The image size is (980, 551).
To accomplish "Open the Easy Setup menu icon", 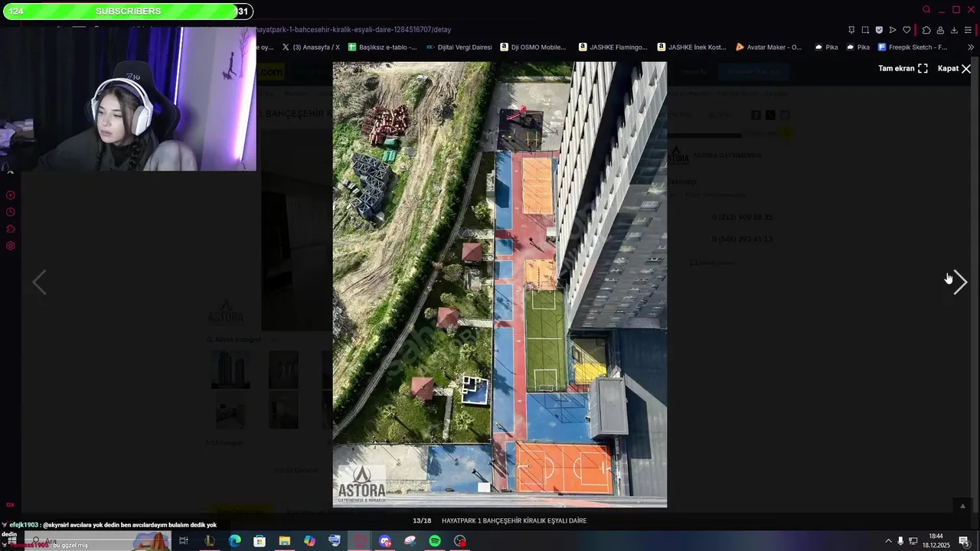I will coord(968,30).
